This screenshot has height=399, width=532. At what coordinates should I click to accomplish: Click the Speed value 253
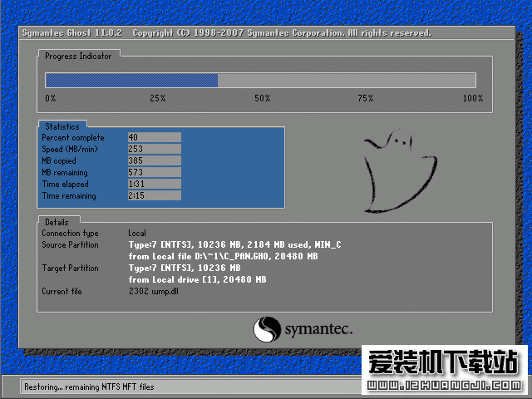(x=155, y=149)
